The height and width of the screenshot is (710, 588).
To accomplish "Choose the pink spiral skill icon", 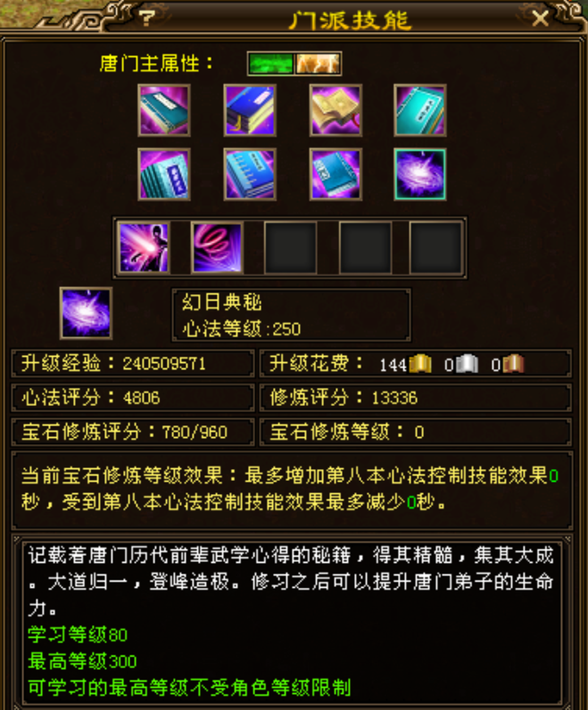I will coord(217,248).
